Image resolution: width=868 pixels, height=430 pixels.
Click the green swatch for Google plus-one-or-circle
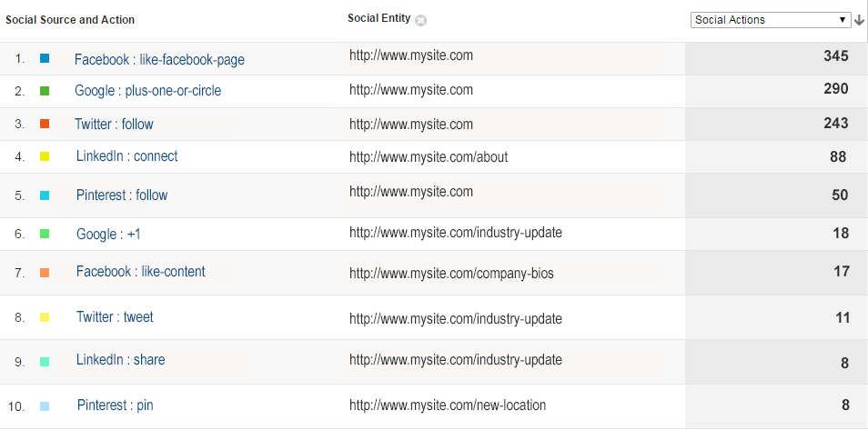tap(45, 91)
